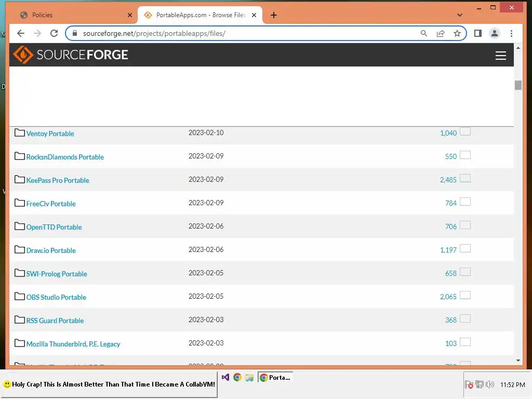The image size is (532, 399).
Task: Click the browser back arrow
Action: pyautogui.click(x=21, y=33)
